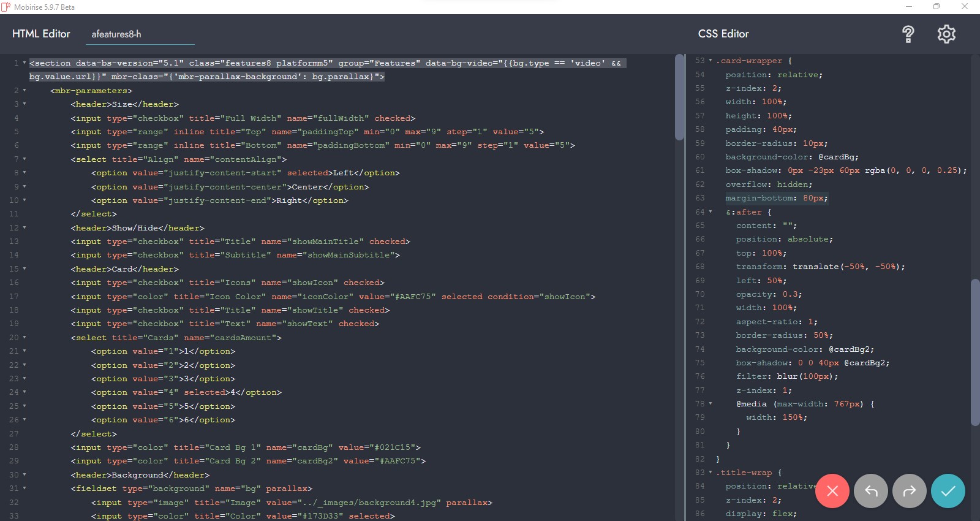Click the HTML Editor heading
This screenshot has width=980, height=521.
pos(41,34)
